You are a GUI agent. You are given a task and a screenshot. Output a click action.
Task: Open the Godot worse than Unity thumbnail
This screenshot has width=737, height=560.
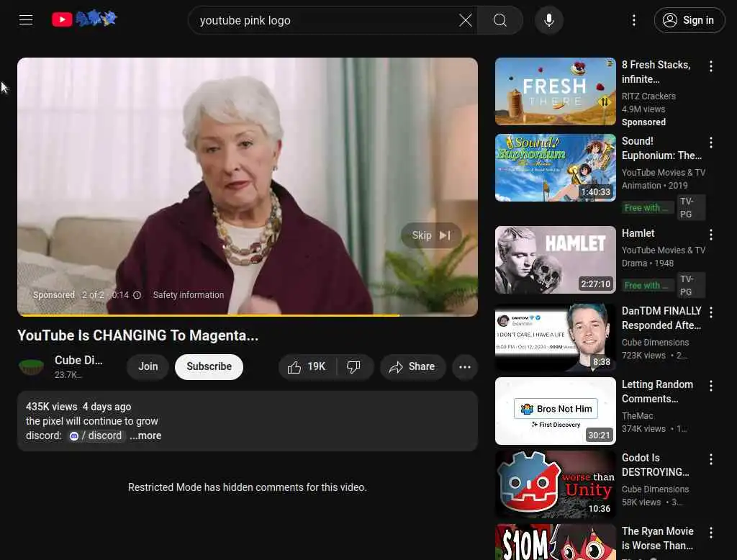(555, 484)
